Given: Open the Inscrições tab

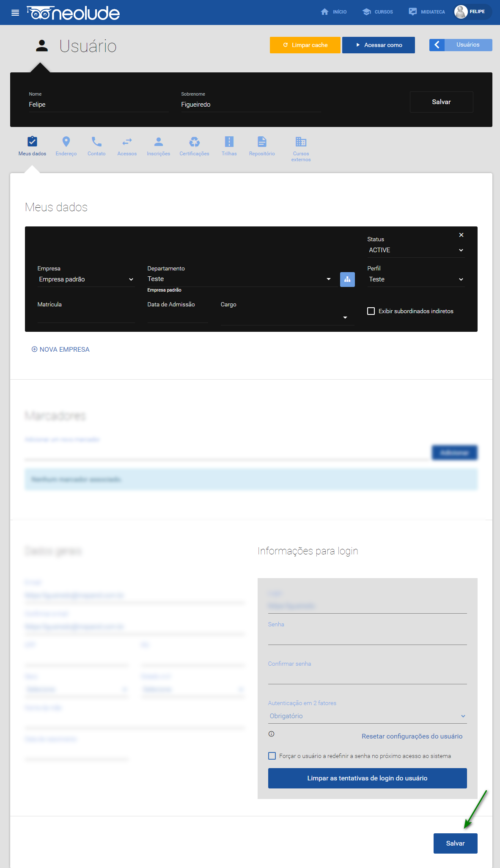Looking at the screenshot, I should 159,146.
